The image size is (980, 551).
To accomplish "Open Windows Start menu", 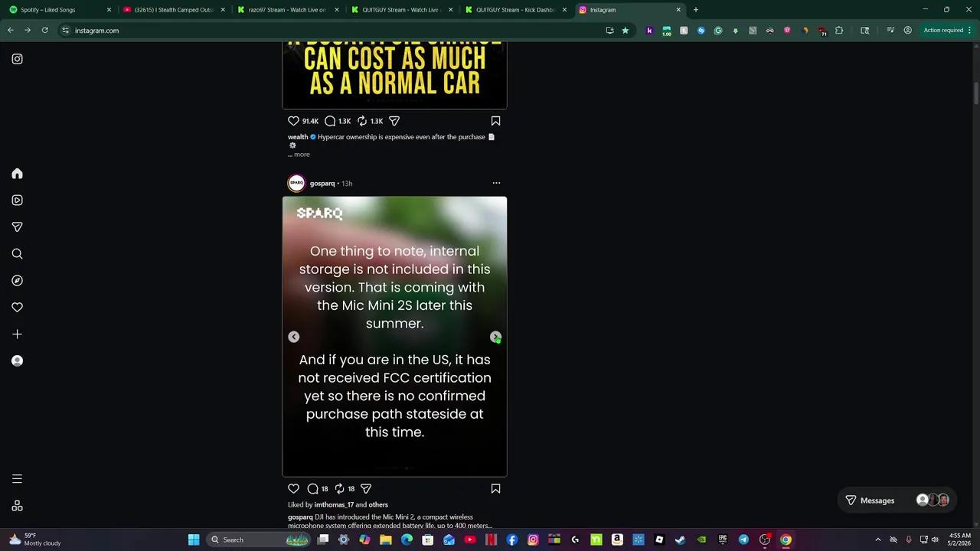I will (194, 540).
